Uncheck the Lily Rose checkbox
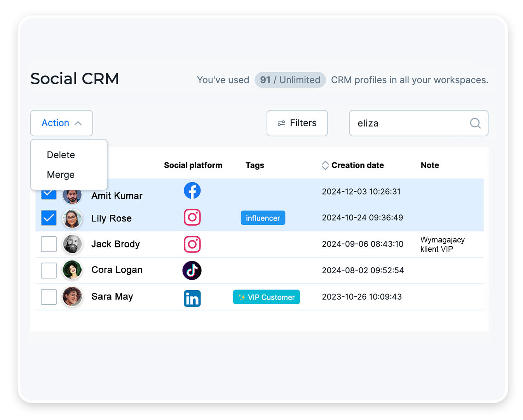The width and height of the screenshot is (523, 420). tap(49, 218)
